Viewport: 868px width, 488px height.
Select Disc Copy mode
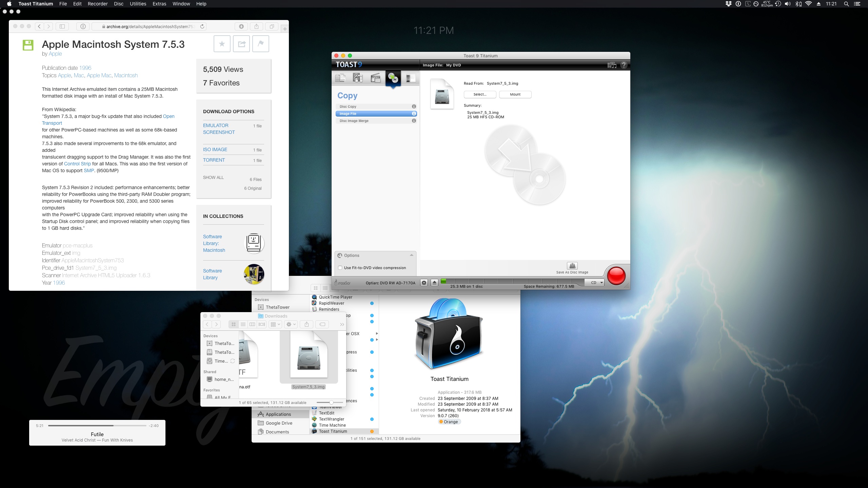pos(376,106)
